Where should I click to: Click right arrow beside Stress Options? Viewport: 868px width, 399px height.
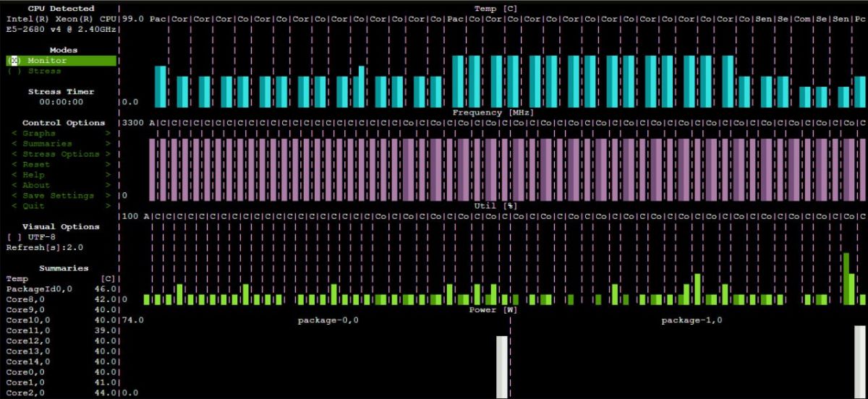tap(108, 154)
